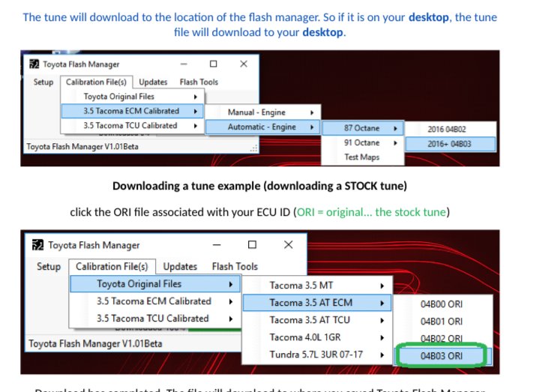Image resolution: width=533 pixels, height=392 pixels.
Task: Close the upper Toyota Flash Manager window
Action: 244,64
